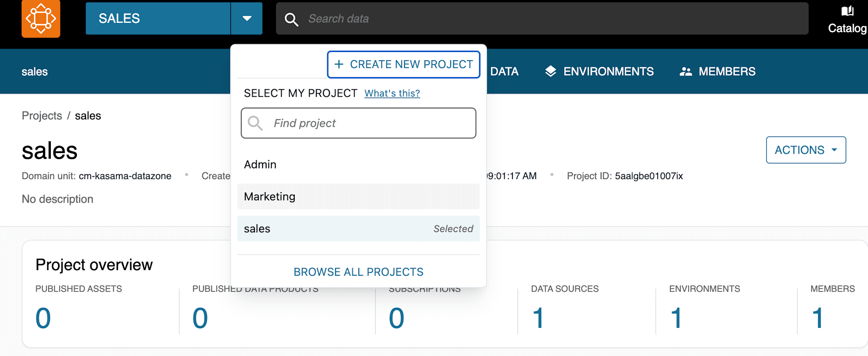Expand the SALES project dropdown arrow
The height and width of the screenshot is (356, 868).
pyautogui.click(x=247, y=19)
